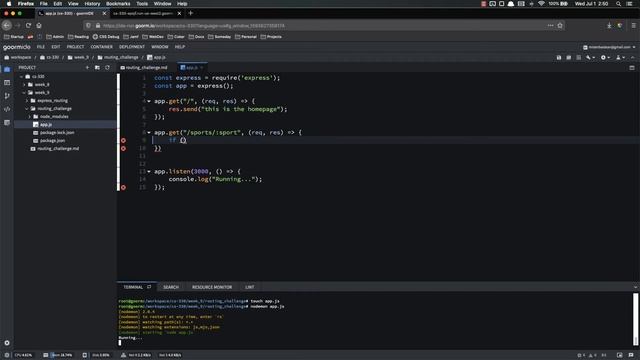The height and width of the screenshot is (360, 640).
Task: Open the run circle dropdown in toolbar
Action: (605, 58)
